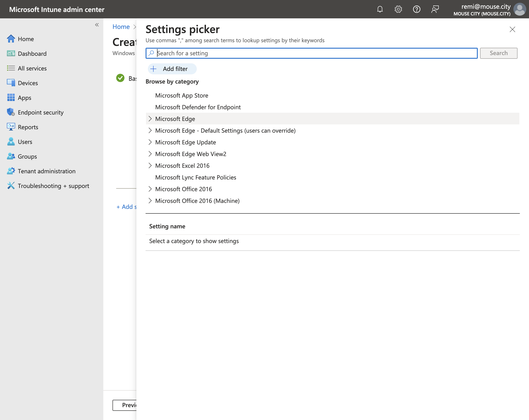Expand Microsoft Edge Update category chevron
The height and width of the screenshot is (420, 529).
click(x=150, y=142)
